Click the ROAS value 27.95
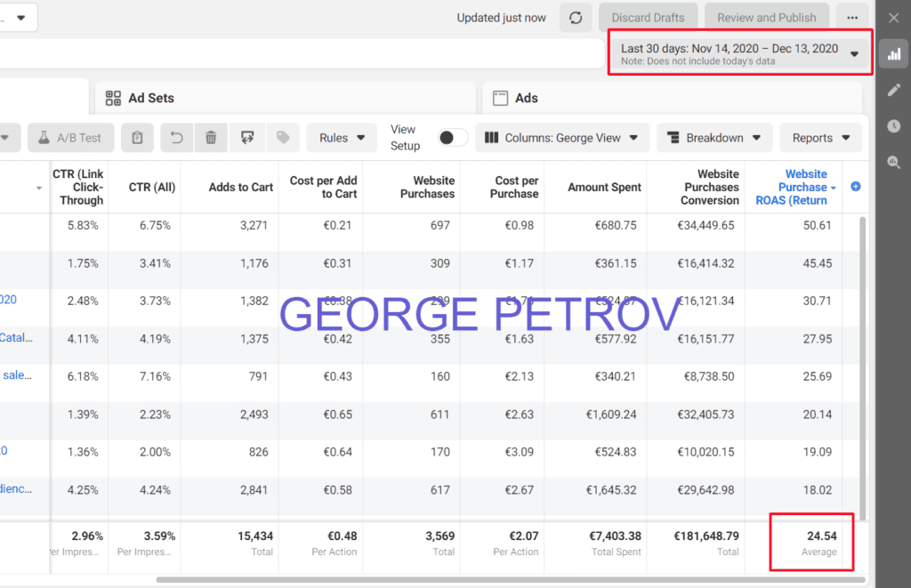 [817, 339]
